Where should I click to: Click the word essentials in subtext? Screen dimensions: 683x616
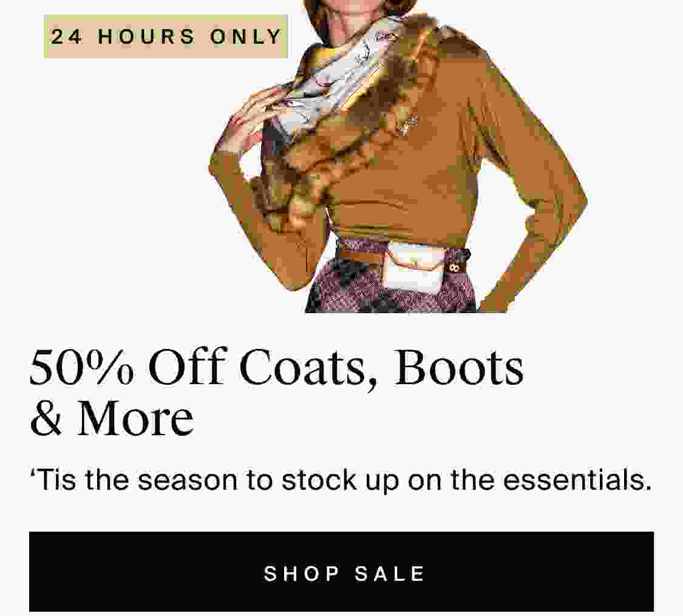tap(577, 479)
